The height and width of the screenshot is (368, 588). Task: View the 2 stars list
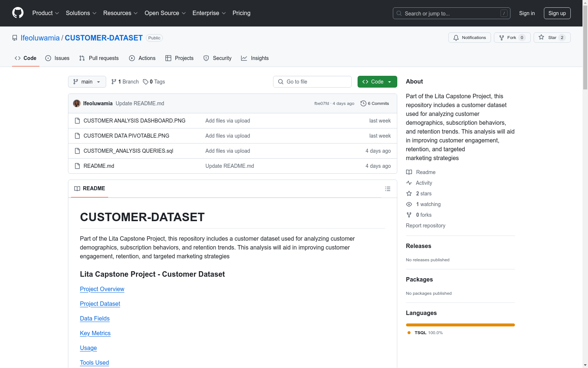pyautogui.click(x=419, y=194)
